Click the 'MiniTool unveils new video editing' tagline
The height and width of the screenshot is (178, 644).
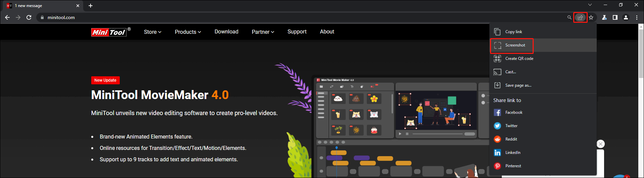point(184,113)
